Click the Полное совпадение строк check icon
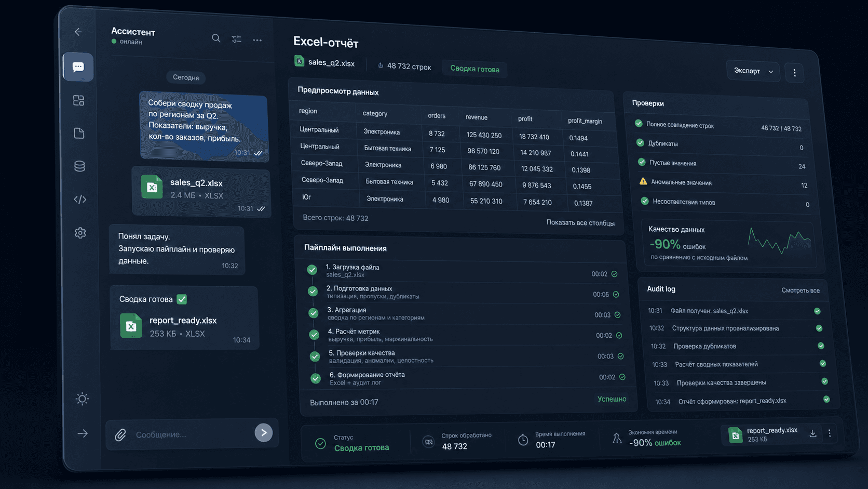Viewport: 868px width, 489px height. tap(639, 124)
